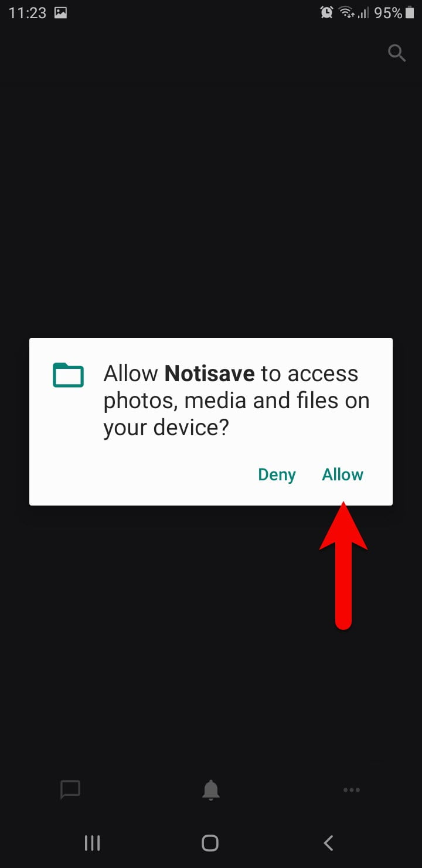
Task: Click the red arrow pointing at Allow
Action: (x=343, y=564)
